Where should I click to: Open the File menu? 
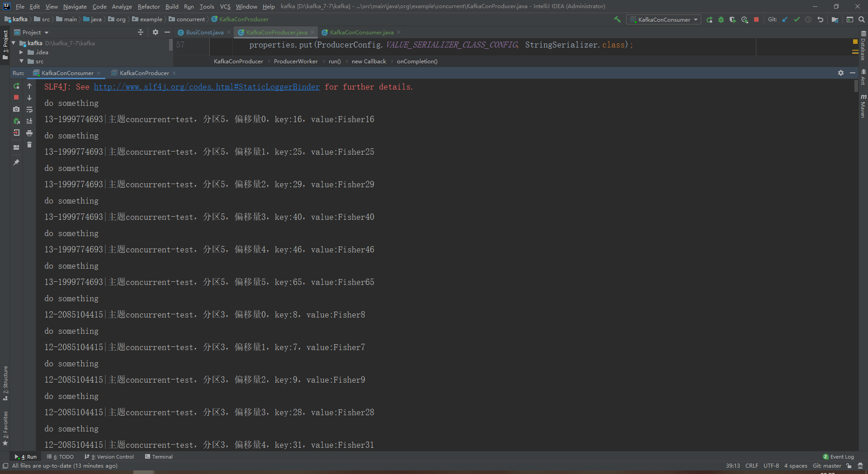(20, 6)
